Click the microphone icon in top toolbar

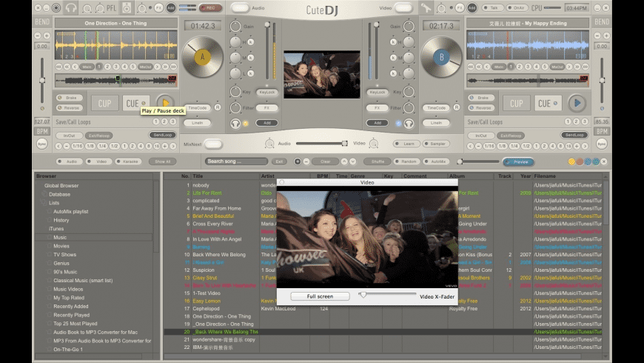426,8
